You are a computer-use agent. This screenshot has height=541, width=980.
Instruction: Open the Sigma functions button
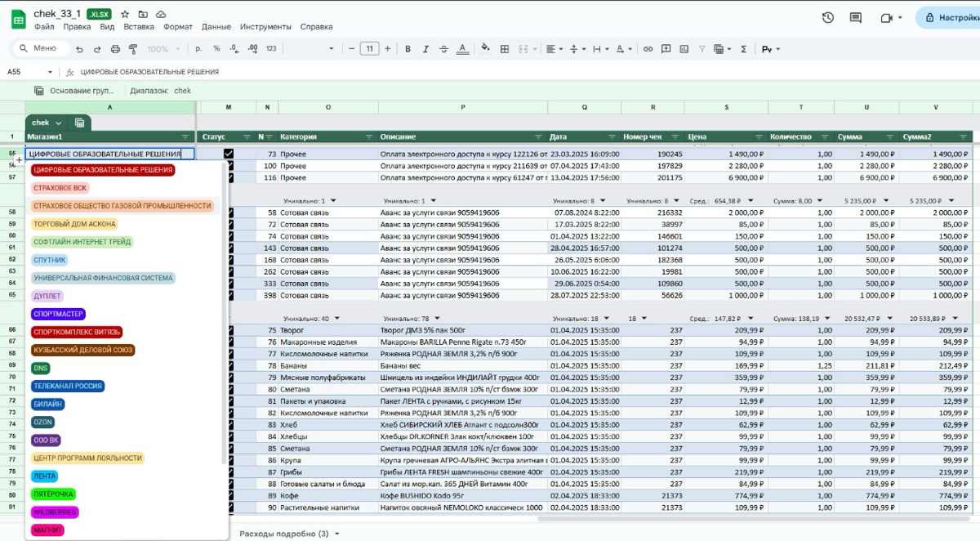(743, 49)
